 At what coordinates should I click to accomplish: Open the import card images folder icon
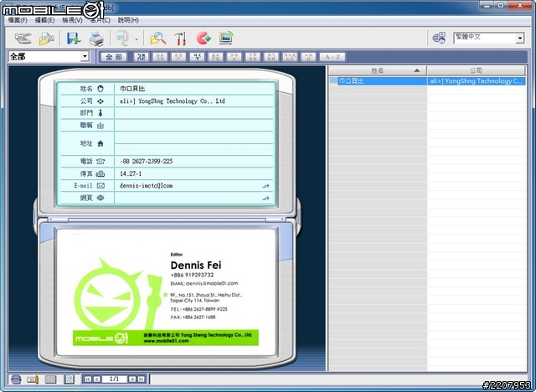point(47,39)
